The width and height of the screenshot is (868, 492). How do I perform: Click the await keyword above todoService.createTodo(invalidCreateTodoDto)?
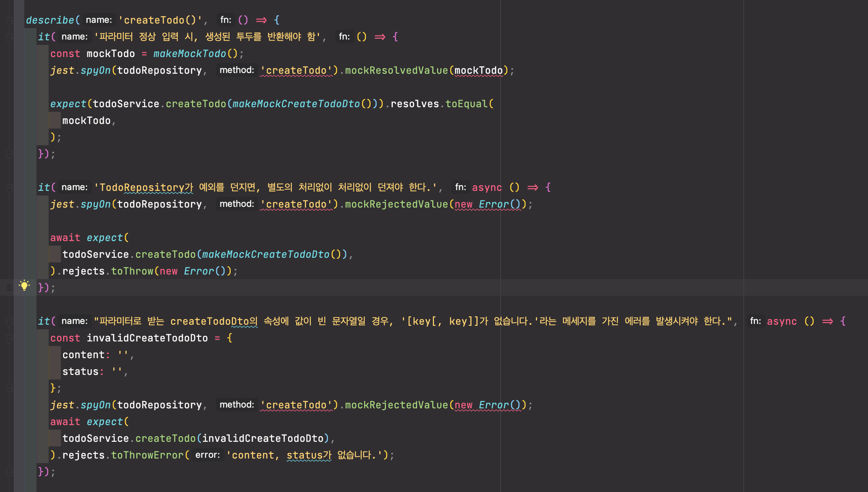(x=65, y=422)
